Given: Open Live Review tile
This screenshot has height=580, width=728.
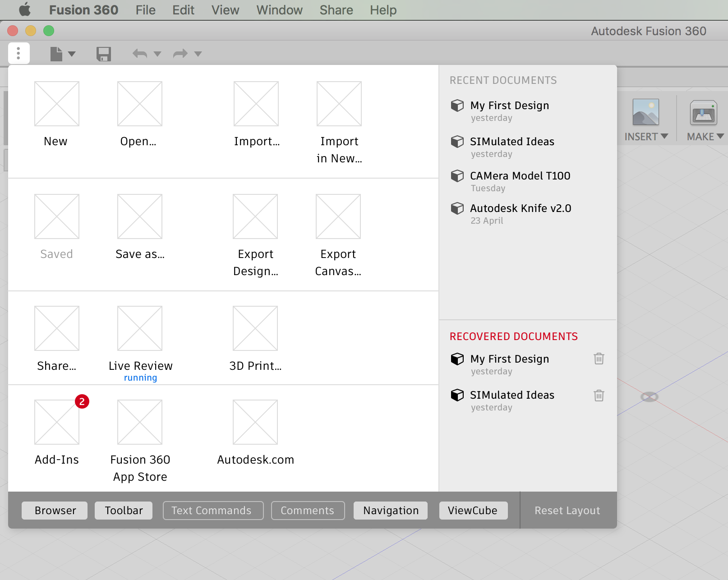Looking at the screenshot, I should coord(140,344).
